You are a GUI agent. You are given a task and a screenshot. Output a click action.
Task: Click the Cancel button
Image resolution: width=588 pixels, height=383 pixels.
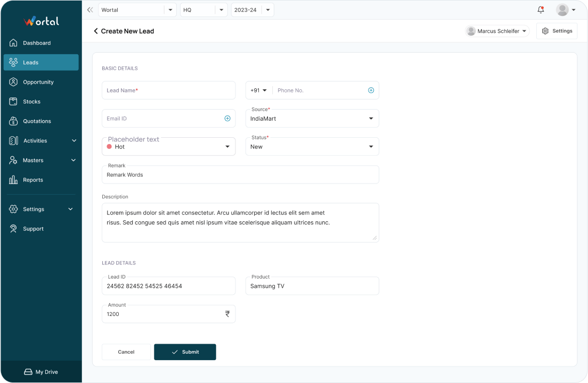click(x=126, y=352)
